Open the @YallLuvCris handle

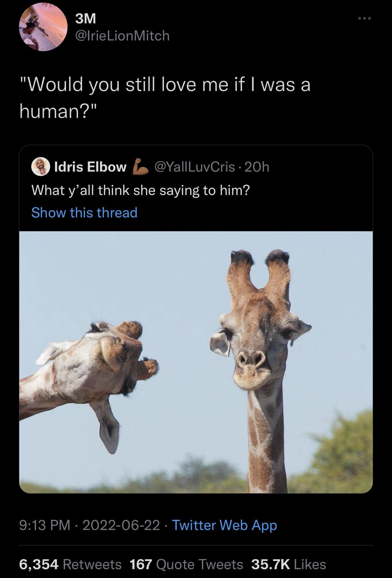pos(194,167)
